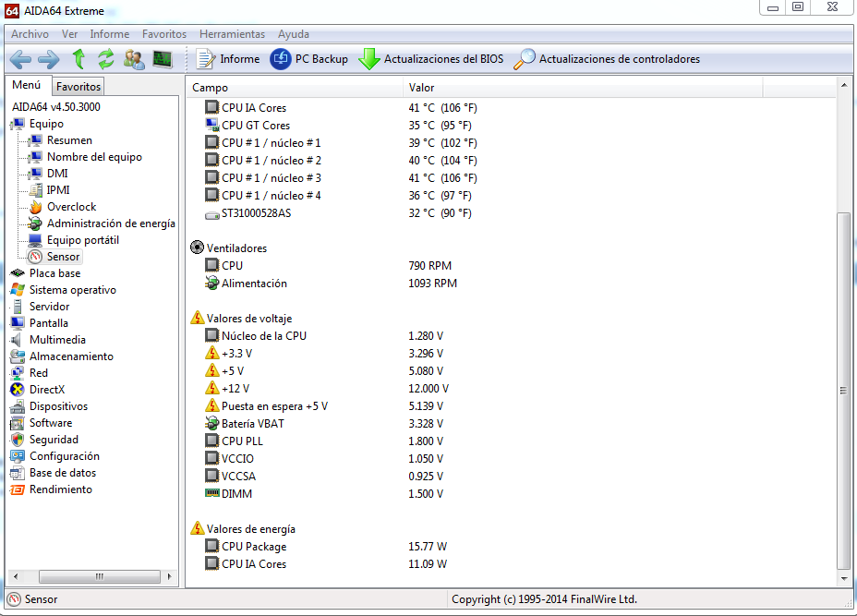857x616 pixels.
Task: Click Actualizaciones del BIOS
Action: pyautogui.click(x=431, y=59)
